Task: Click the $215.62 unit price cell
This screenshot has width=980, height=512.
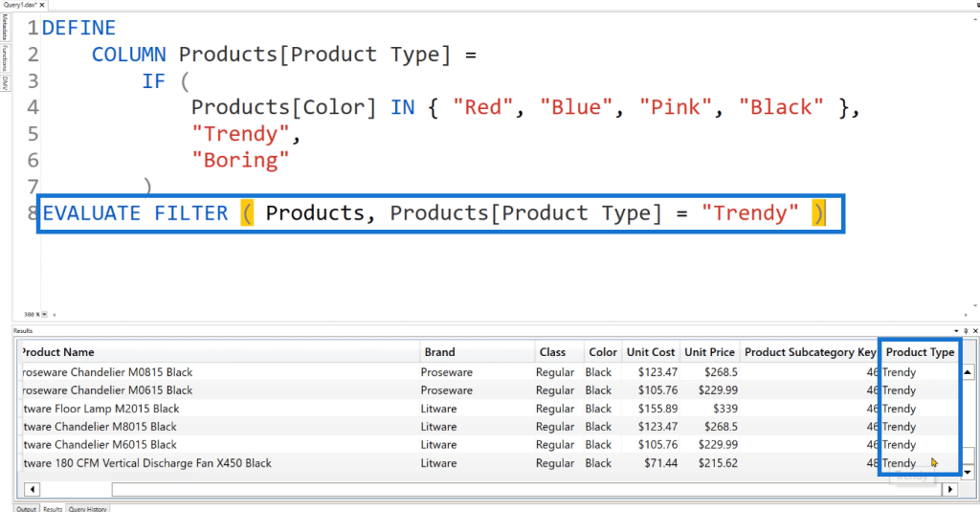Action: [x=718, y=463]
